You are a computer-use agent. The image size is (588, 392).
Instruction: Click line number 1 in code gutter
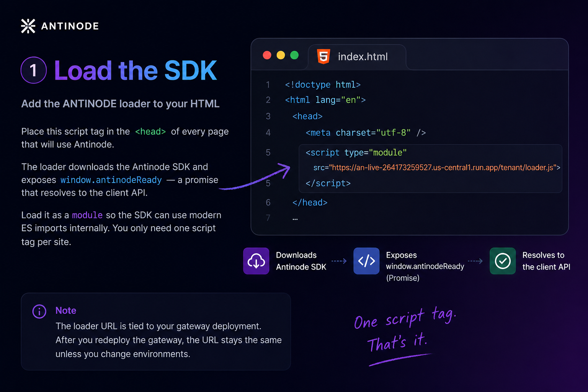(268, 85)
